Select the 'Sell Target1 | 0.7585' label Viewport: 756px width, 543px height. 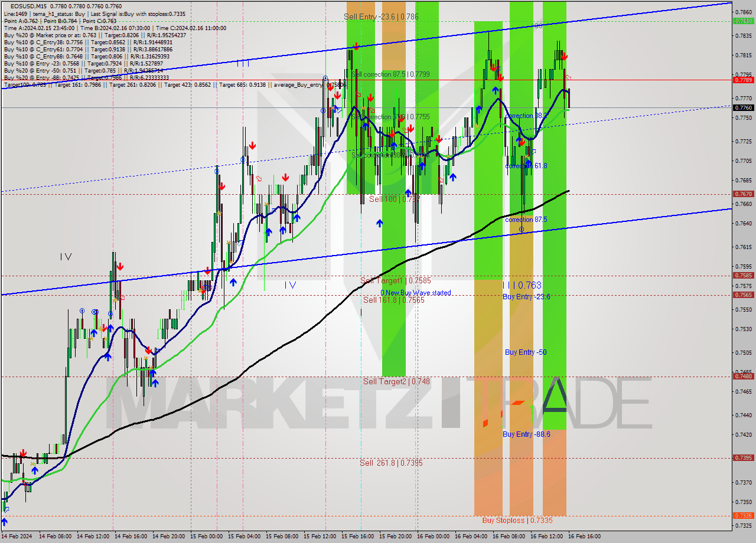click(396, 281)
